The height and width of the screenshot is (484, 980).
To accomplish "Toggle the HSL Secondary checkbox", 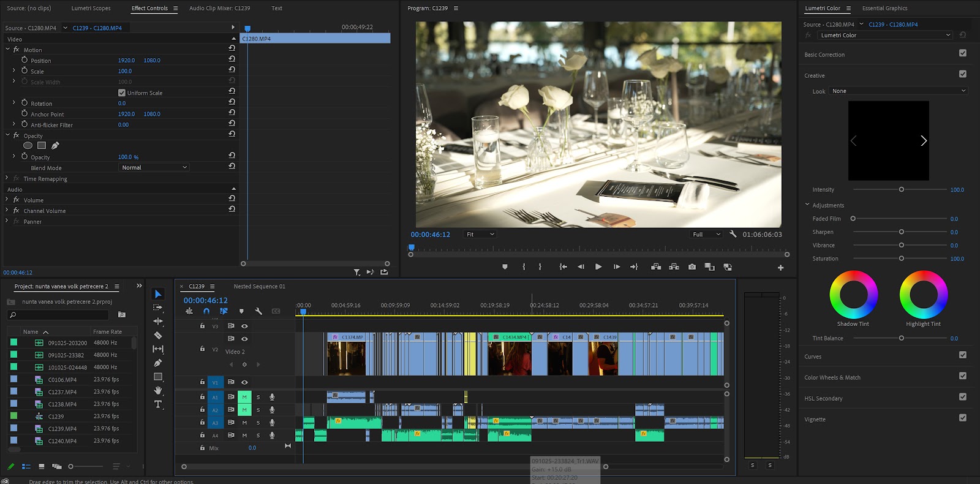I will [963, 397].
